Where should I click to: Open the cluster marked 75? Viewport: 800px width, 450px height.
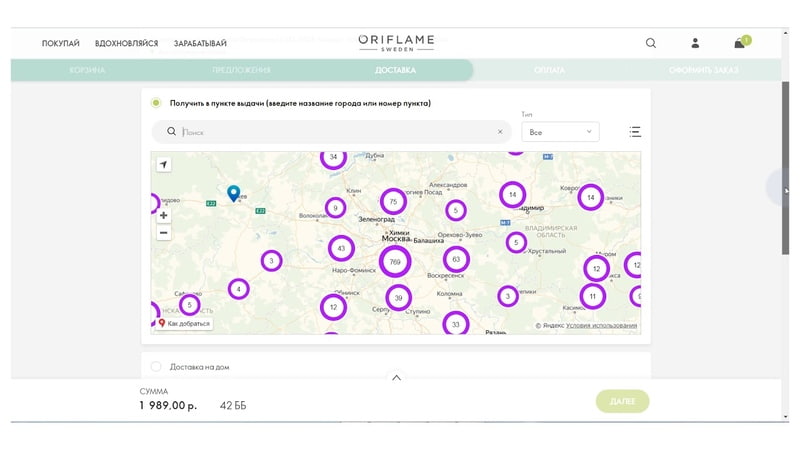click(393, 202)
